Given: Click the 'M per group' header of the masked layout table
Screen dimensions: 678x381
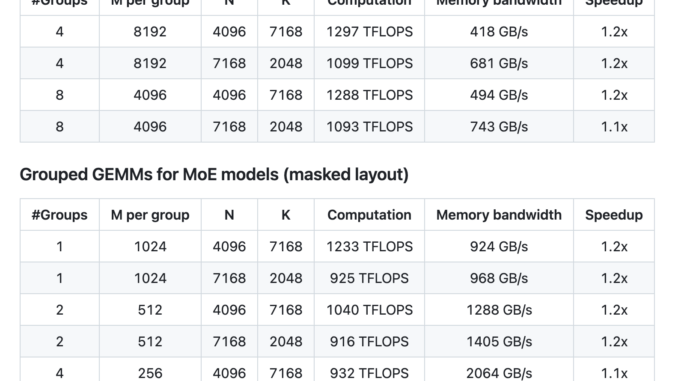Looking at the screenshot, I should [x=150, y=215].
